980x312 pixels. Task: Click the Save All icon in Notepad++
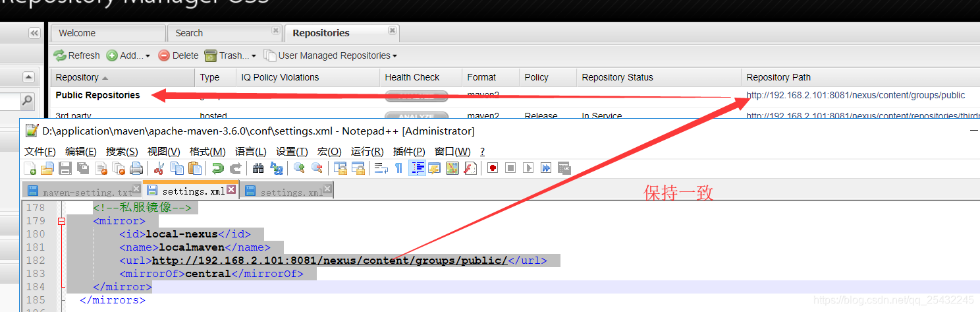point(83,168)
